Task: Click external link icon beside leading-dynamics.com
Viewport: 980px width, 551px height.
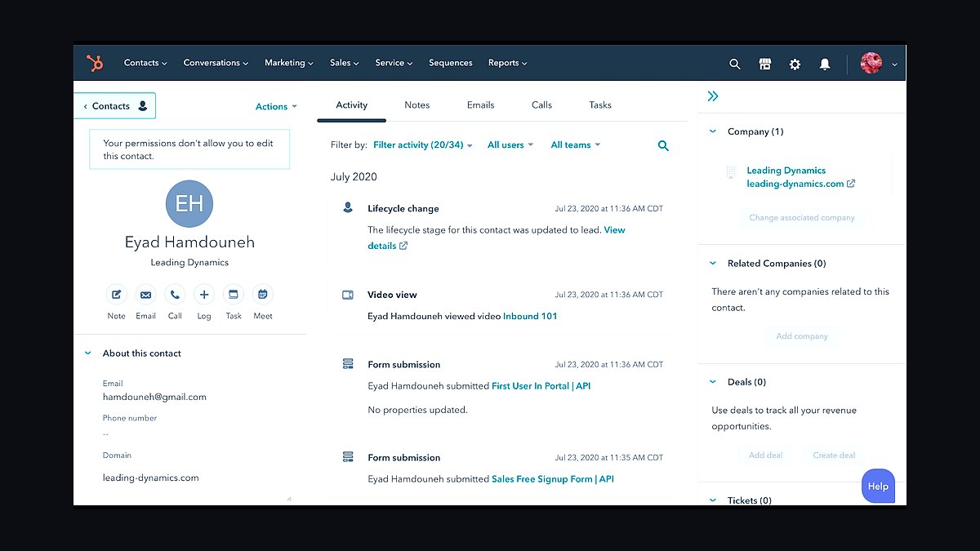Action: [x=851, y=184]
